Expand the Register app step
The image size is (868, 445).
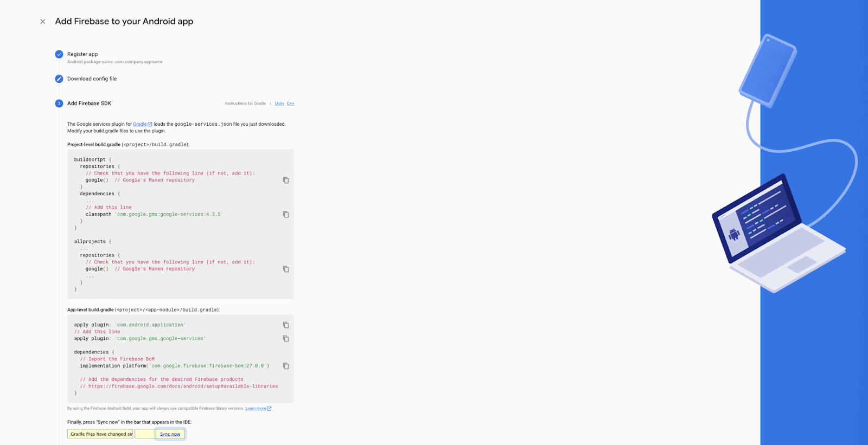(x=82, y=54)
